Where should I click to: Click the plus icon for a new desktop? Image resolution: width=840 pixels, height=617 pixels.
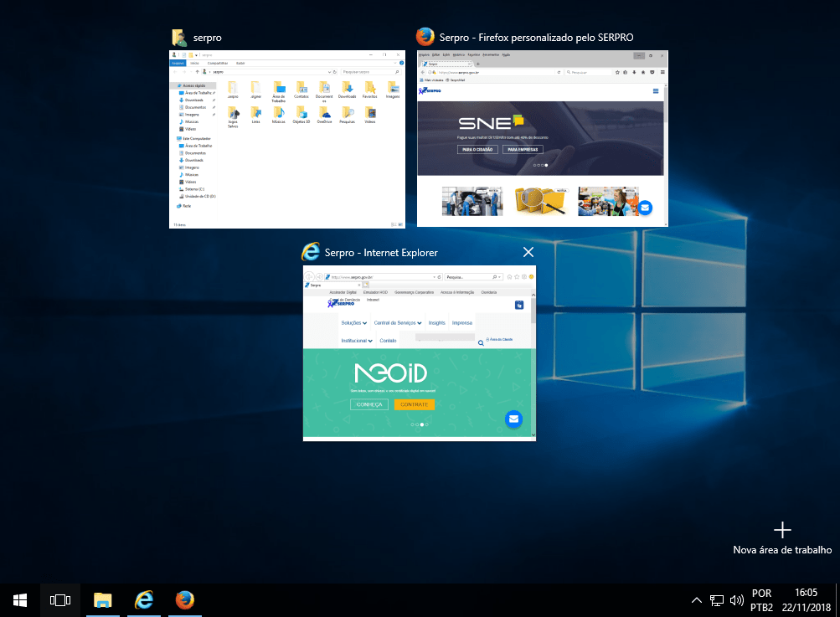tap(782, 529)
